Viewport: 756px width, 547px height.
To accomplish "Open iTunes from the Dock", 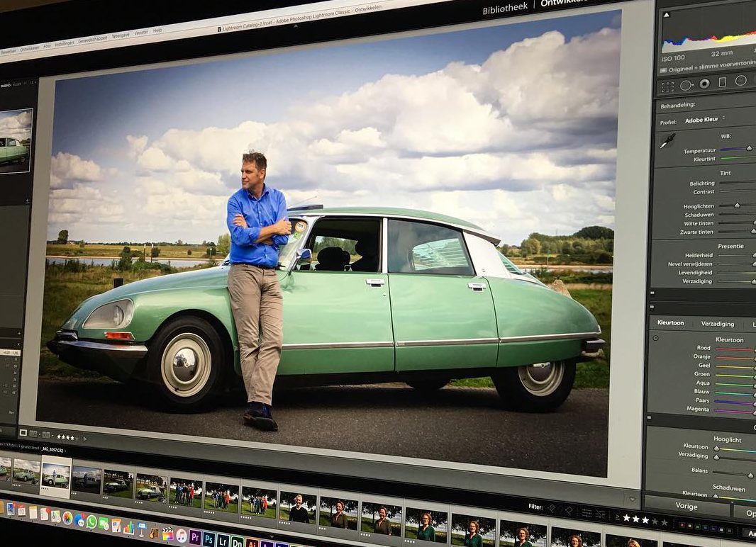I will [x=182, y=536].
